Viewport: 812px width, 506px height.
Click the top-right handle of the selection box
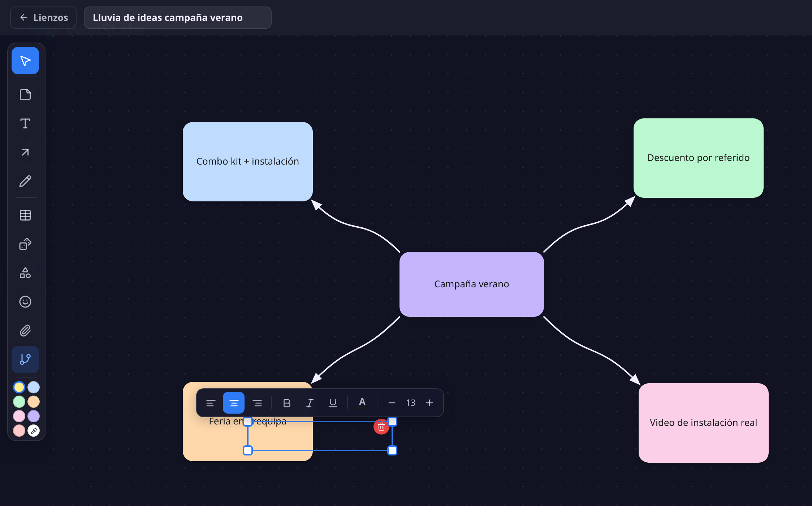392,422
